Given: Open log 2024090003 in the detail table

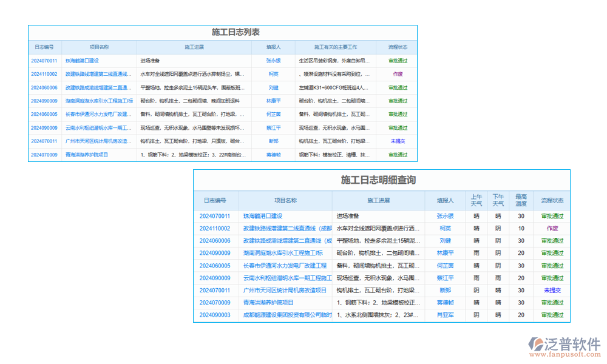Looking at the screenshot, I should pyautogui.click(x=215, y=315).
